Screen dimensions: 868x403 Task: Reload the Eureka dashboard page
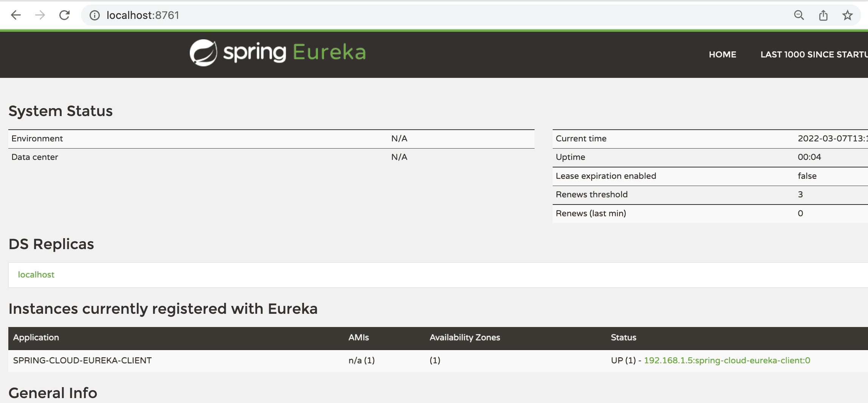[65, 15]
